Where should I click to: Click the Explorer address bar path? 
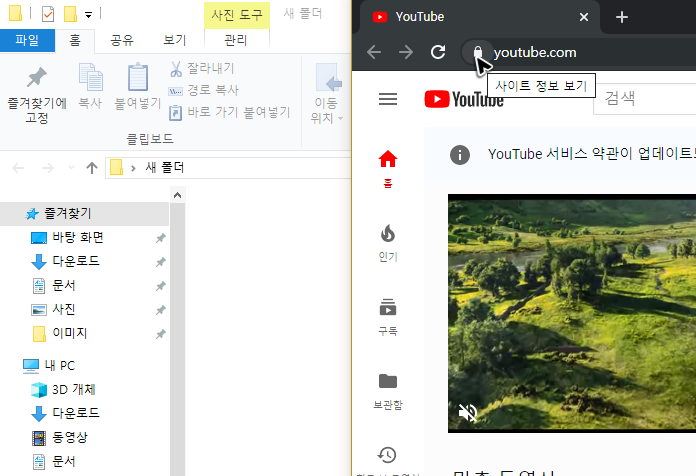click(229, 168)
